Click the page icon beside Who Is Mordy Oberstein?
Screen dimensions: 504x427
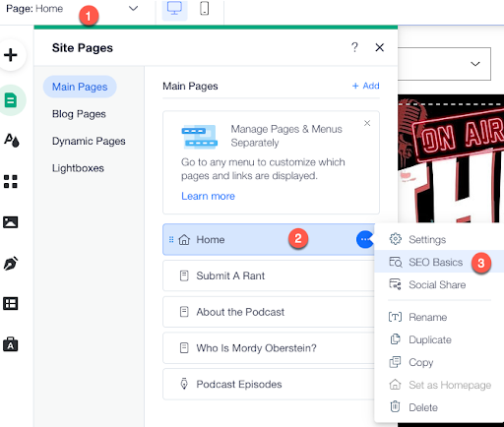coord(184,347)
